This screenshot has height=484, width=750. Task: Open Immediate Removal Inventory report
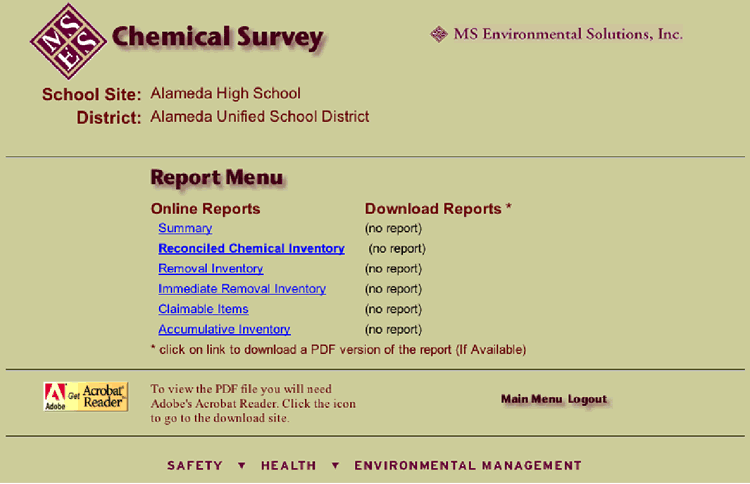pos(242,288)
